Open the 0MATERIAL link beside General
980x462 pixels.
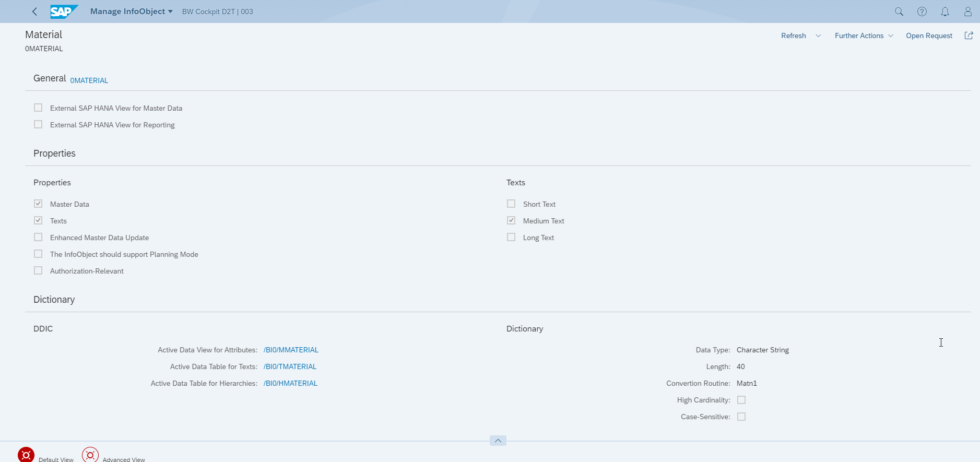89,80
